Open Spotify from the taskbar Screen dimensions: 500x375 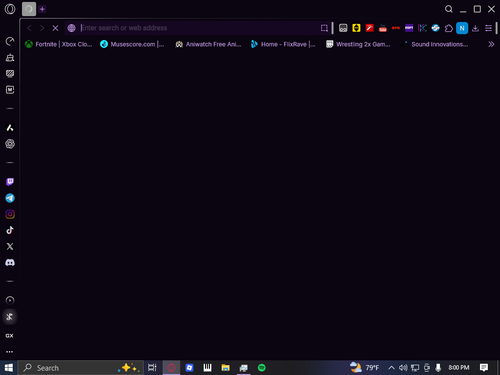point(262,368)
